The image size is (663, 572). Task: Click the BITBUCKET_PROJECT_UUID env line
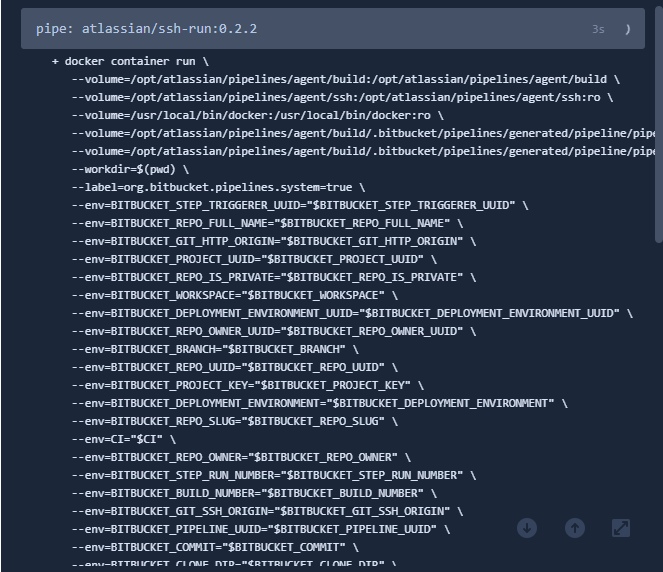click(x=254, y=260)
